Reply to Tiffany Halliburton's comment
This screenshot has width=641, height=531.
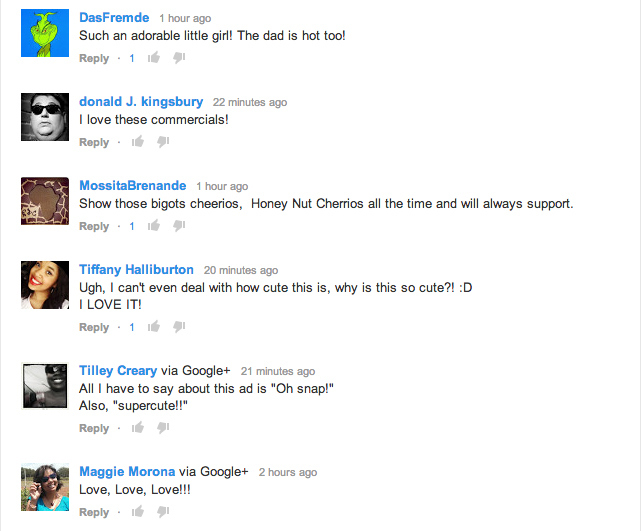point(94,327)
